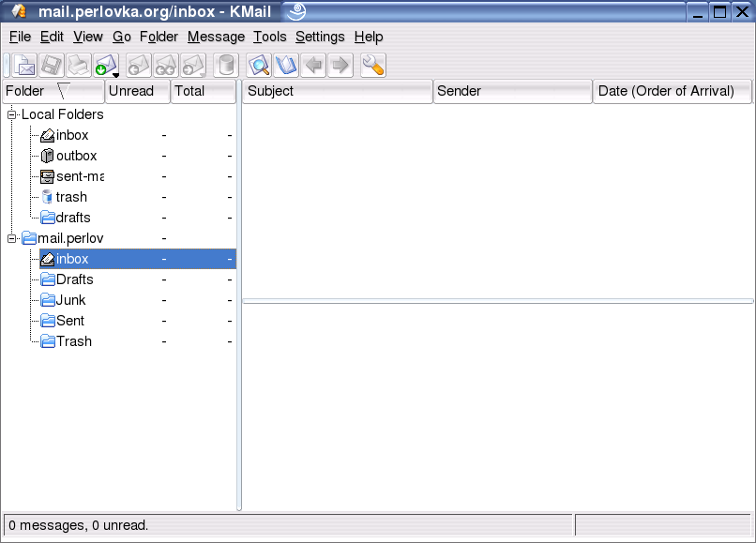The width and height of the screenshot is (756, 543).
Task: Click the Unread column header
Action: click(x=137, y=91)
